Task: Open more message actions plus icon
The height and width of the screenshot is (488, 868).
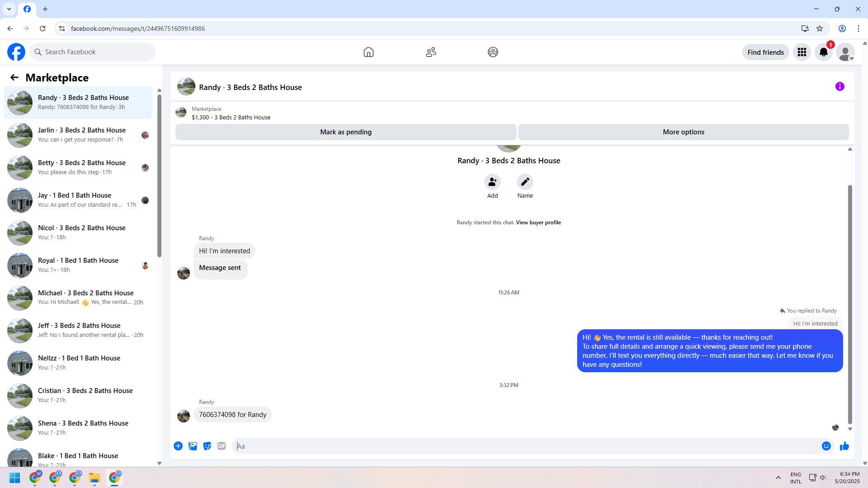Action: (x=178, y=446)
